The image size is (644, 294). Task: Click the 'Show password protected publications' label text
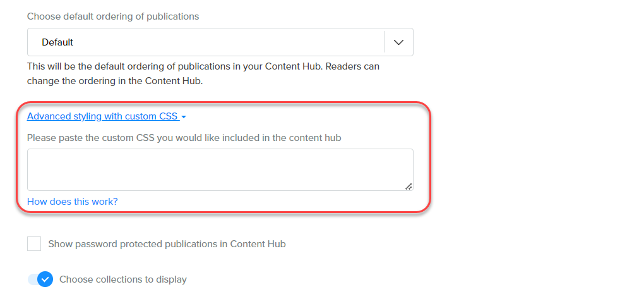pos(167,244)
